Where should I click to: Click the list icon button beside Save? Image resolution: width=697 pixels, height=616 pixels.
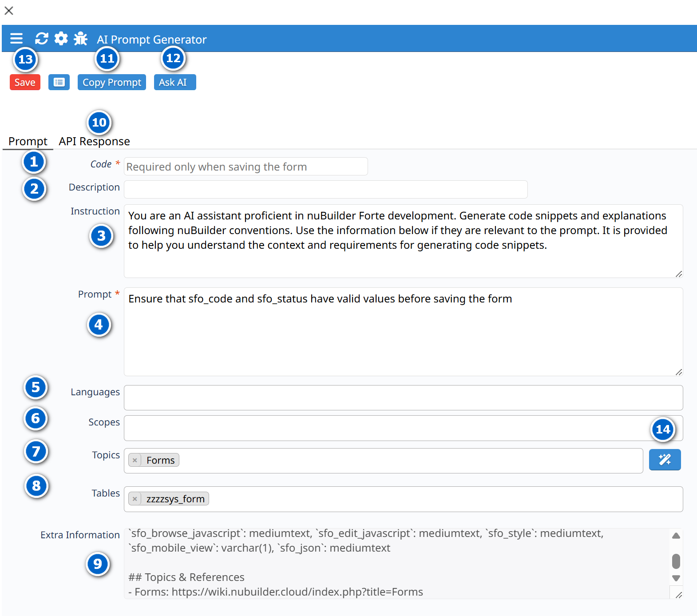tap(59, 82)
